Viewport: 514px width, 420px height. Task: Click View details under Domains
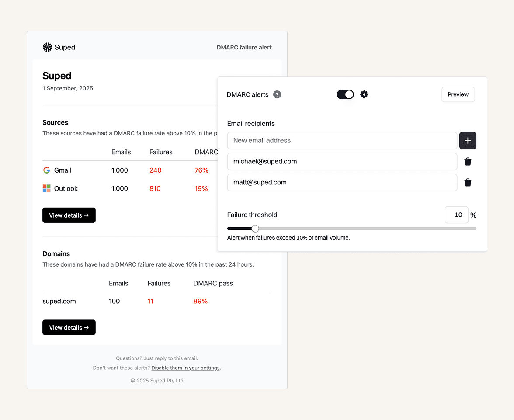click(69, 327)
